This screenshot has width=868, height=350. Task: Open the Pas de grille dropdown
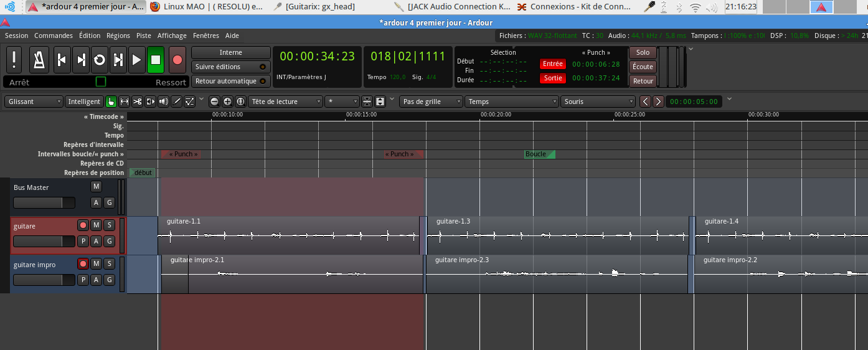432,102
